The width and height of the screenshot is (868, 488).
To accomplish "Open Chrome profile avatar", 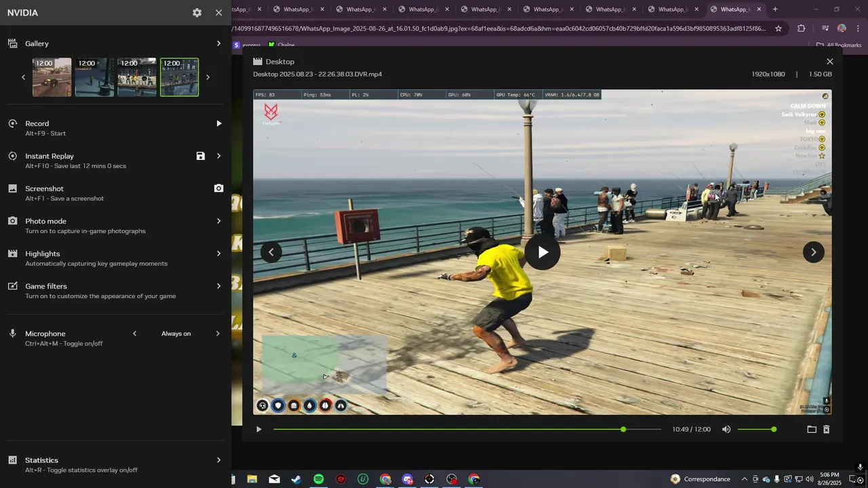I will pos(842,28).
